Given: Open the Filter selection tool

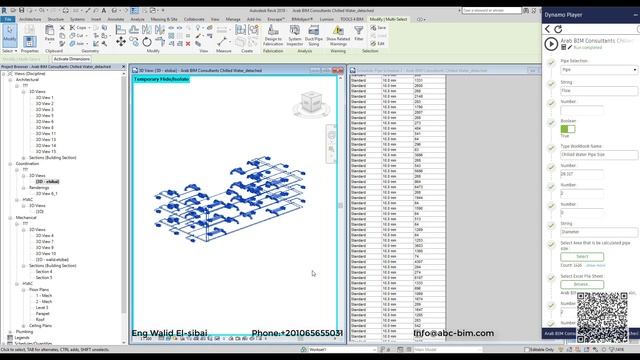Looking at the screenshot, I should click(x=359, y=33).
